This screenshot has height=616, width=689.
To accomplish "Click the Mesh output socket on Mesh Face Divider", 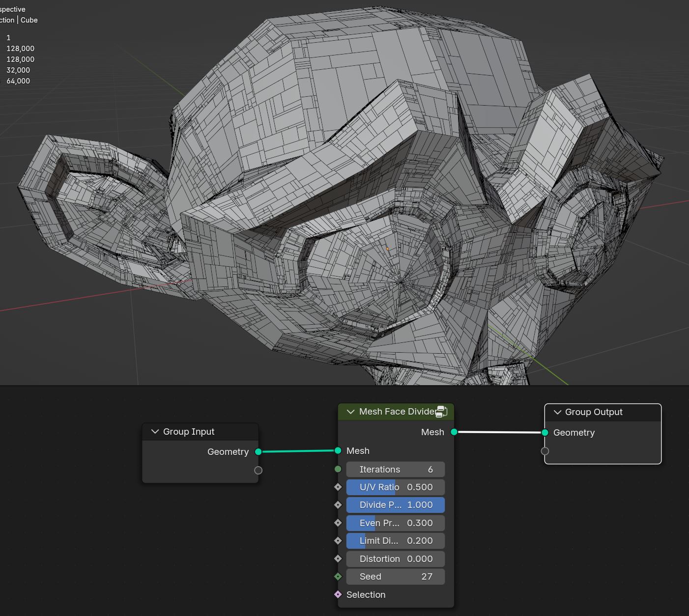I will pos(454,432).
